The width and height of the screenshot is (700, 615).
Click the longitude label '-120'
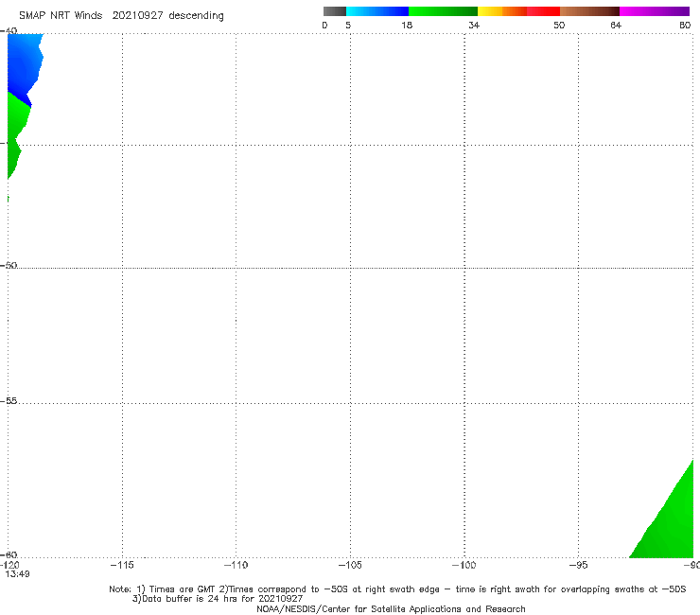pyautogui.click(x=9, y=565)
